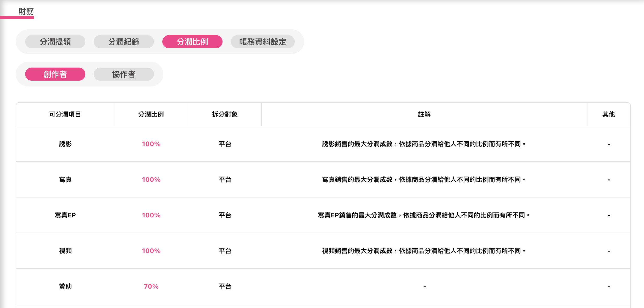
Task: Switch to 分潤紀錄 tab
Action: (x=124, y=42)
